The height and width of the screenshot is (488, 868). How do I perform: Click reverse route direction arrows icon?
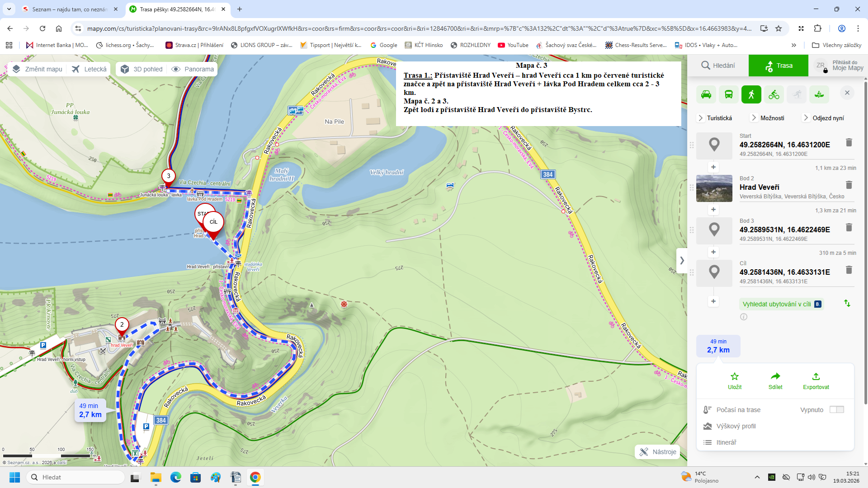pyautogui.click(x=847, y=303)
